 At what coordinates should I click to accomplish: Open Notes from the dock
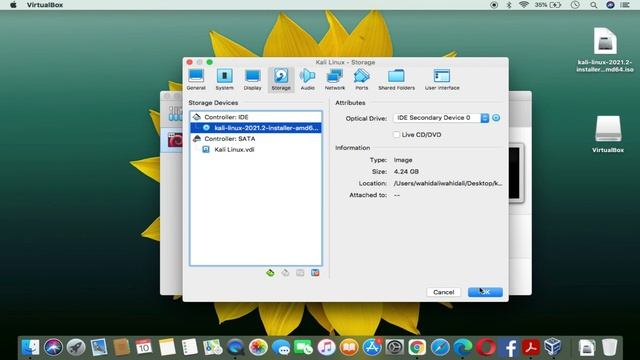[167, 347]
